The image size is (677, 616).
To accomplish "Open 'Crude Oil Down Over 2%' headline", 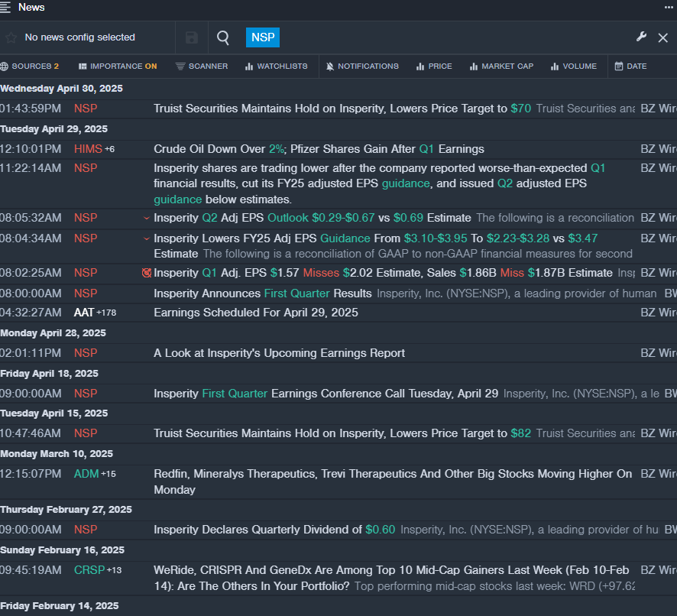I will (319, 149).
